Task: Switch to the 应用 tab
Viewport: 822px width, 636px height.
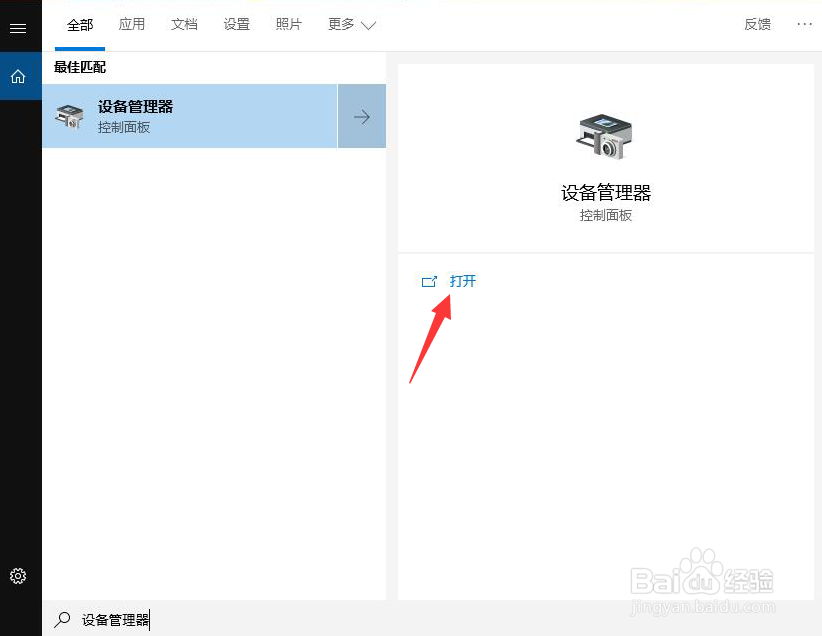Action: [132, 25]
